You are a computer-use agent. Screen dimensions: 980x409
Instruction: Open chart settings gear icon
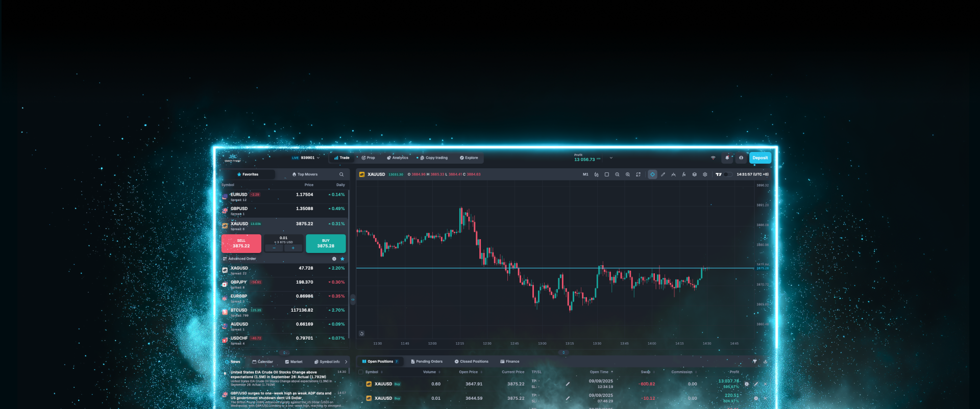click(705, 174)
